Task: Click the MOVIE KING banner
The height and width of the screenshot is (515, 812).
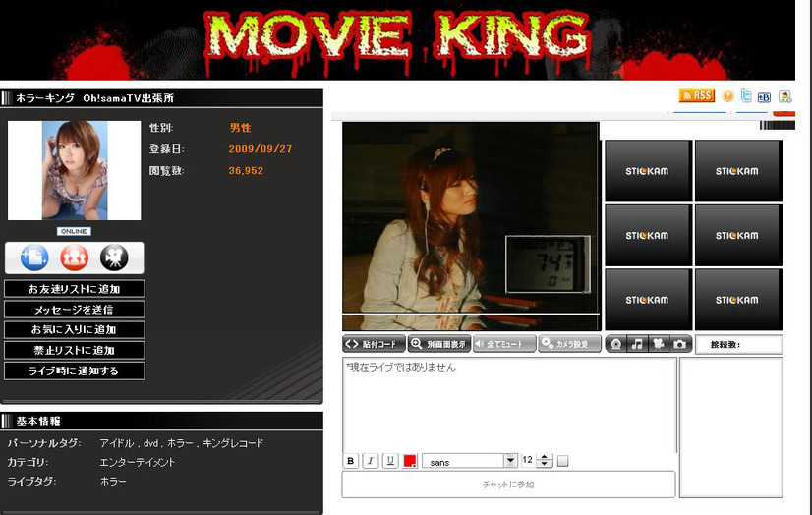Action: coord(397,40)
